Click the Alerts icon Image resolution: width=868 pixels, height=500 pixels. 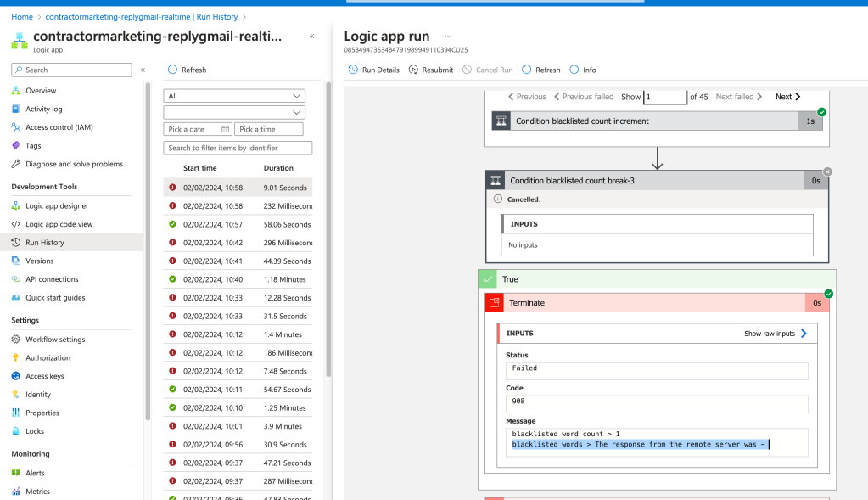(x=15, y=472)
